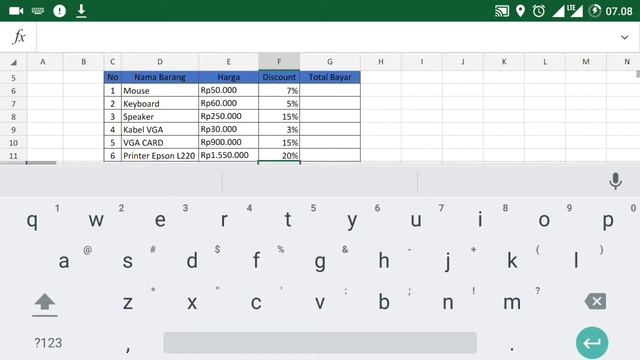This screenshot has width=640, height=360.
Task: Select the '7%' discount cell
Action: click(x=279, y=90)
